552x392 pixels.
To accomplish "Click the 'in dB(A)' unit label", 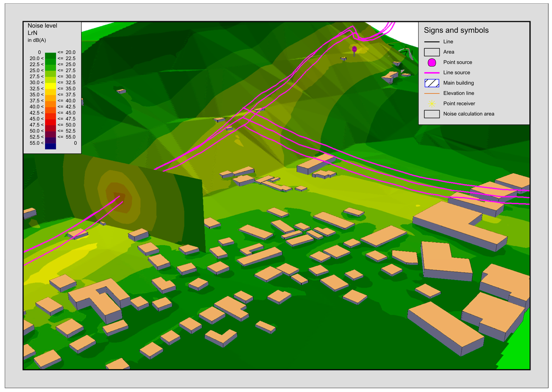I will click(x=37, y=40).
